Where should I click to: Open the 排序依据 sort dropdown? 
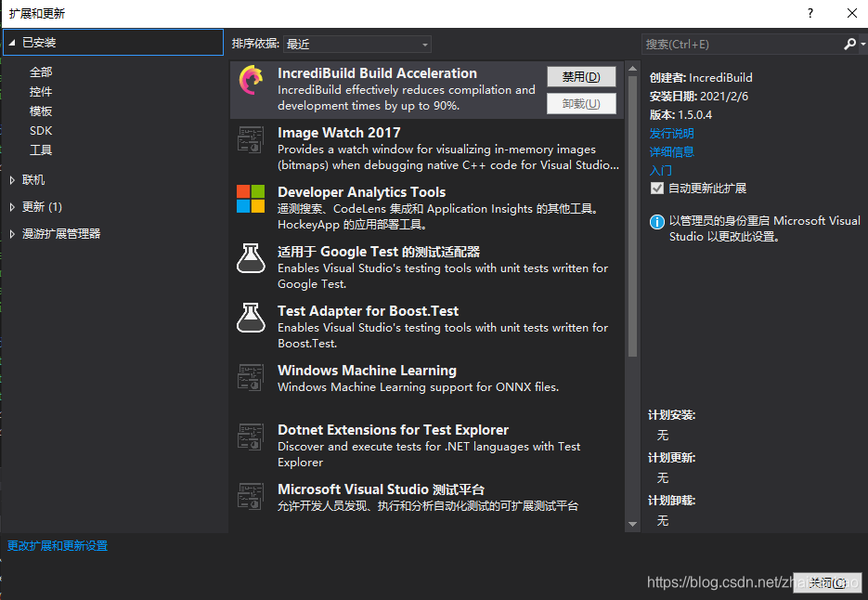(357, 44)
